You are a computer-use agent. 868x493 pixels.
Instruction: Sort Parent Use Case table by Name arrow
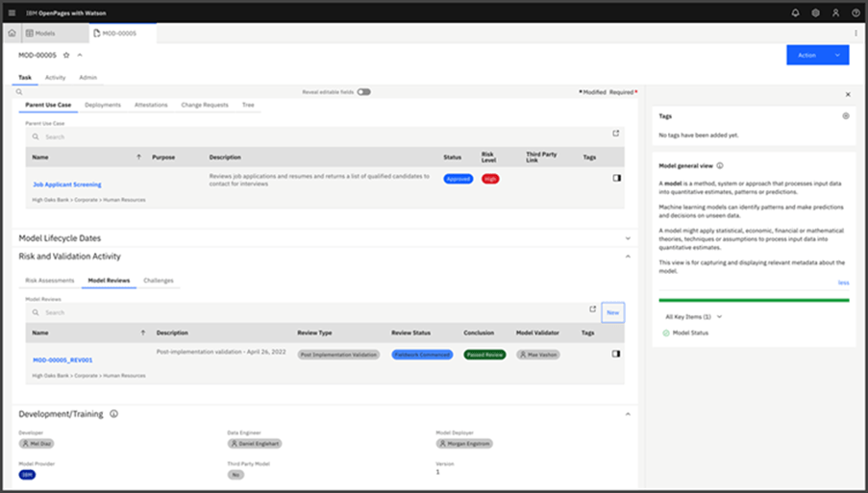(139, 158)
